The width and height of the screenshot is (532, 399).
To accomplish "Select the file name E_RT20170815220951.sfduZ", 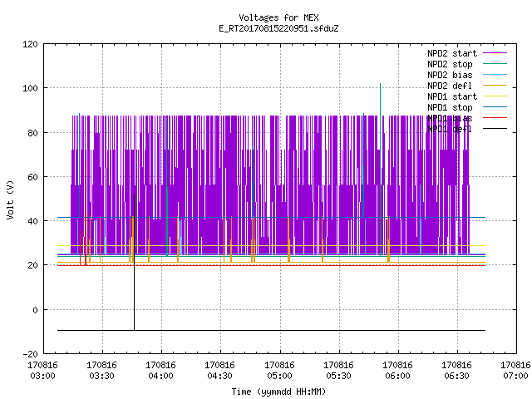I will tap(278, 28).
